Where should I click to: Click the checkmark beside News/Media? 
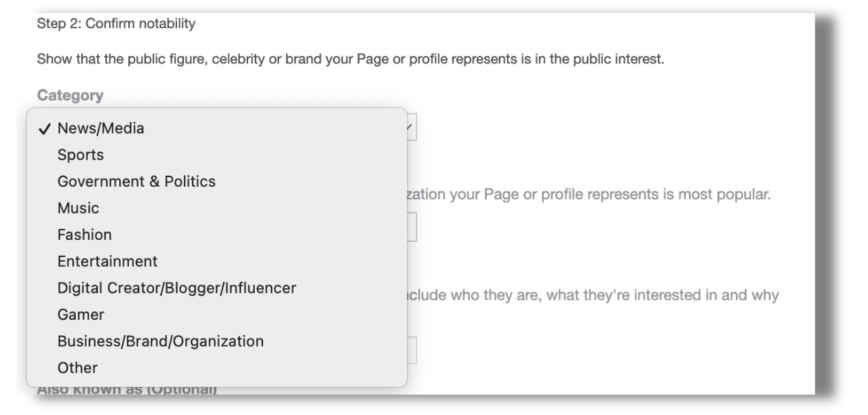pos(45,129)
